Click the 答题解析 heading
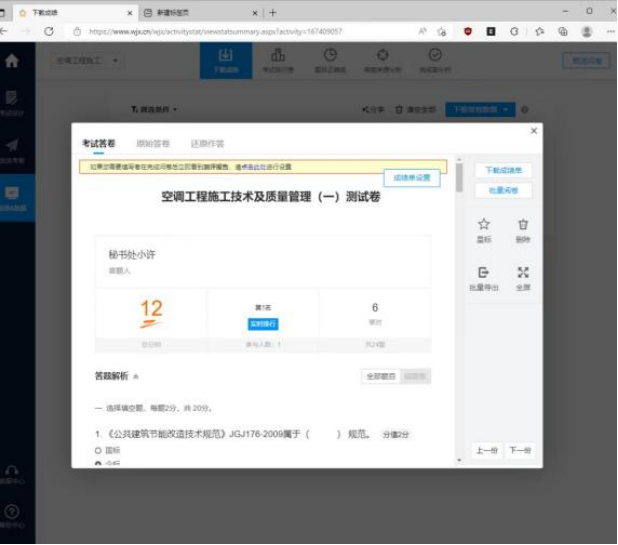The height and width of the screenshot is (545, 618). 112,376
